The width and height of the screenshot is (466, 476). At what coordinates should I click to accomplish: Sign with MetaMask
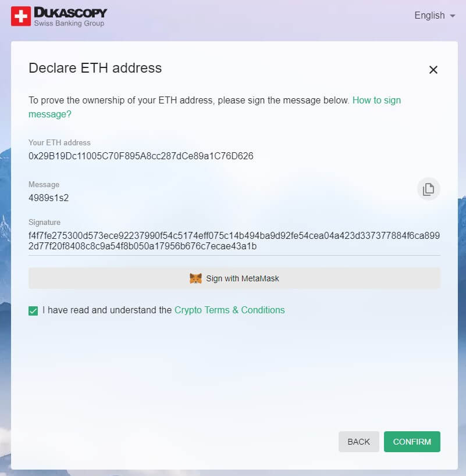click(234, 278)
